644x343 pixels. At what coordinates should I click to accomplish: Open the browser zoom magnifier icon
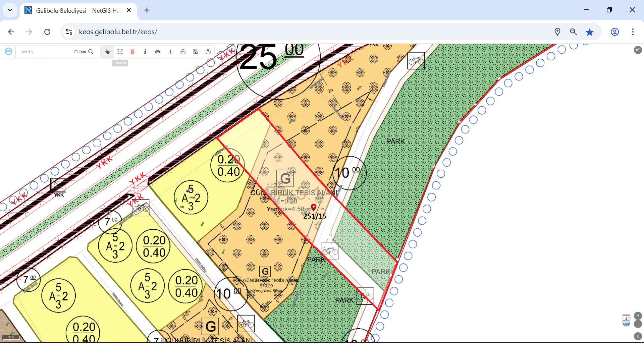point(573,32)
